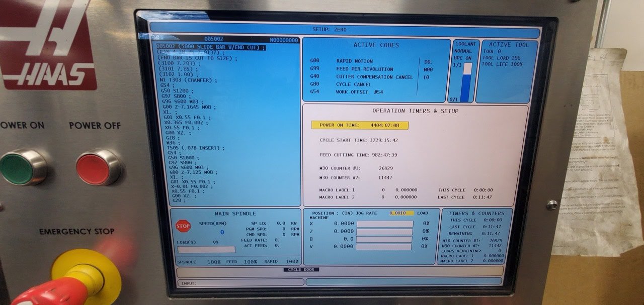Hit the yellow Emergency Stop knob
Viewport: 644px width, 305px height.
pyautogui.click(x=86, y=274)
